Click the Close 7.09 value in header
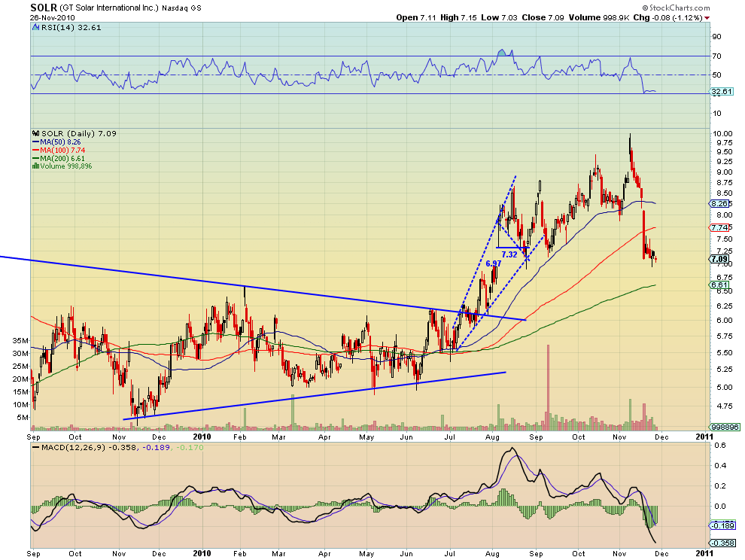Viewport: 745px width, 560px height. tap(543, 17)
